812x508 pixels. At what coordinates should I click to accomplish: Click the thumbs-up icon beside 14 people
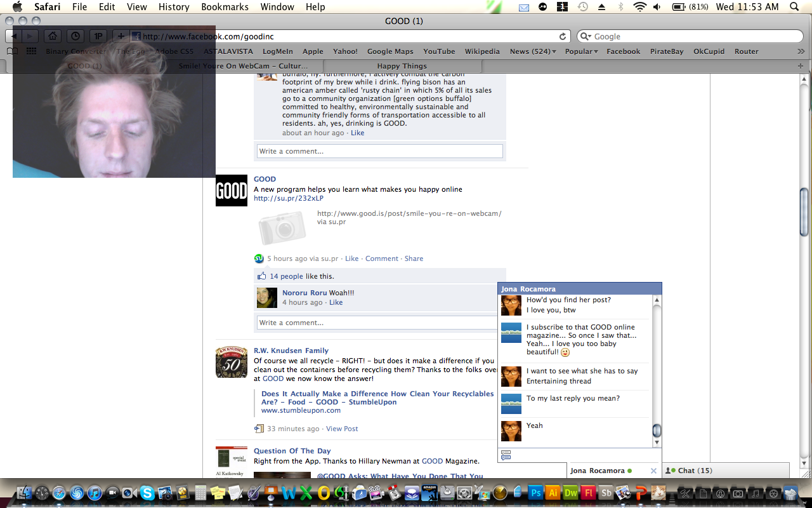pos(261,276)
